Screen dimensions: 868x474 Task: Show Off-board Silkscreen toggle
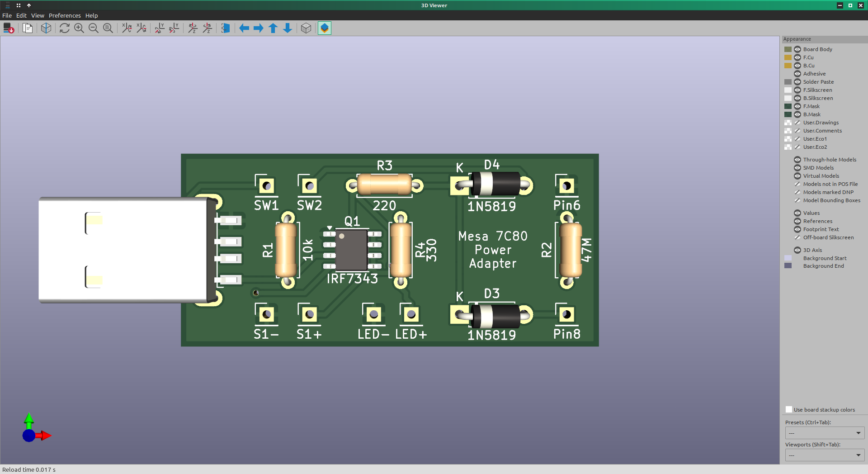(797, 237)
